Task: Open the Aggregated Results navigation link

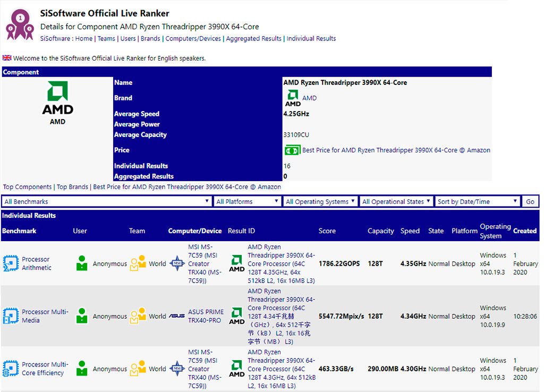Action: [x=253, y=38]
